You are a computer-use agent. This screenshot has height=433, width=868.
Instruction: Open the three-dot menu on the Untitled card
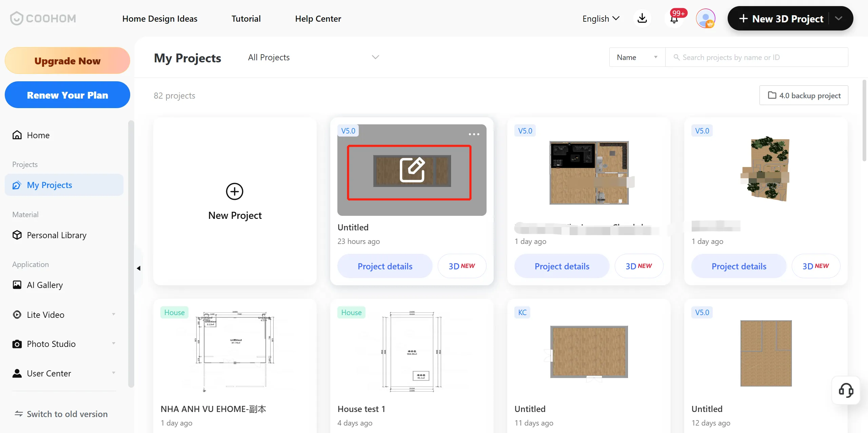pos(474,134)
